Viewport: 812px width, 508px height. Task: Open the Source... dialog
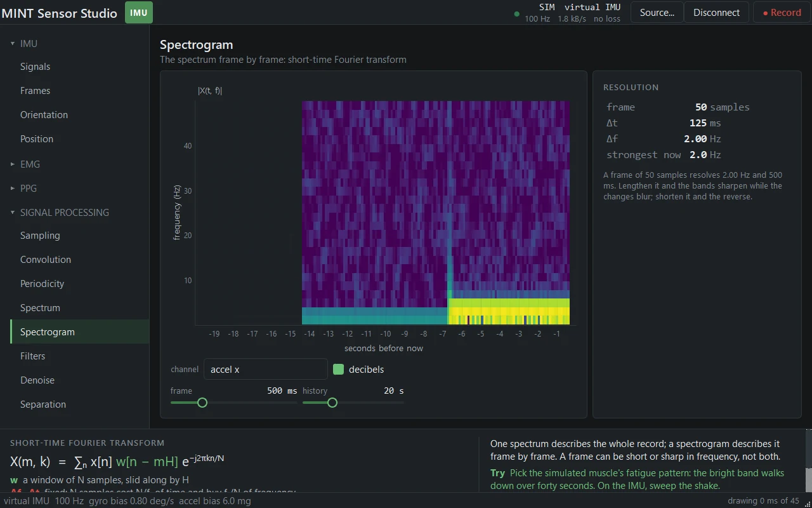click(657, 13)
